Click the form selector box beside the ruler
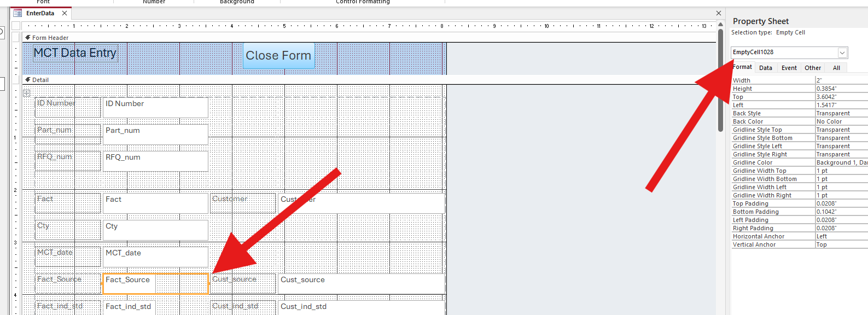The height and width of the screenshot is (315, 868). [x=16, y=26]
